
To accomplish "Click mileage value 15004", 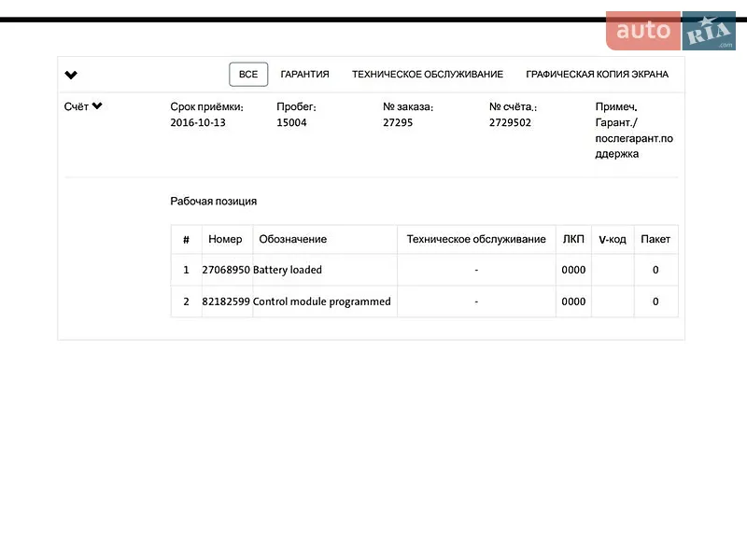I will 291,122.
